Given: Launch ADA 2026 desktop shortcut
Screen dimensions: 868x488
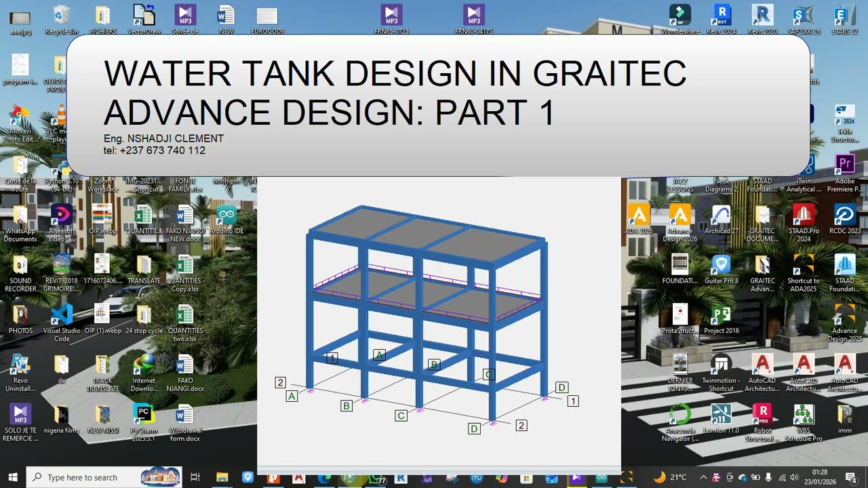Looking at the screenshot, I should tap(639, 219).
